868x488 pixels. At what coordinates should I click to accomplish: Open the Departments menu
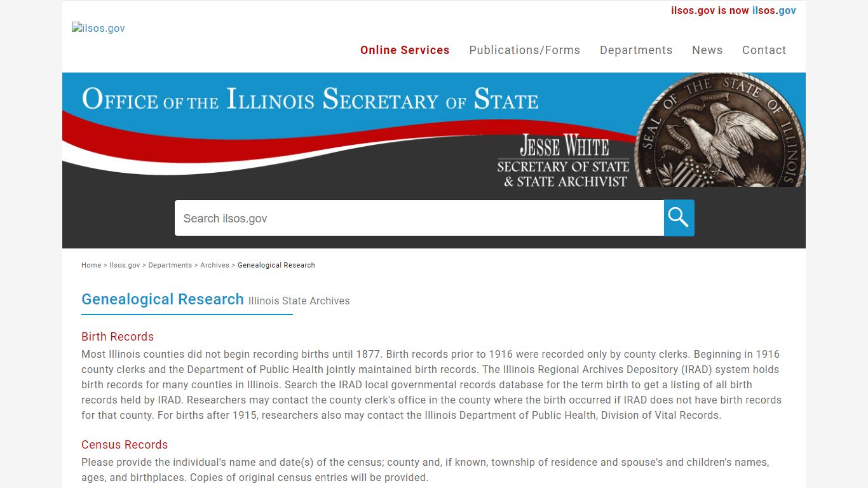click(636, 50)
